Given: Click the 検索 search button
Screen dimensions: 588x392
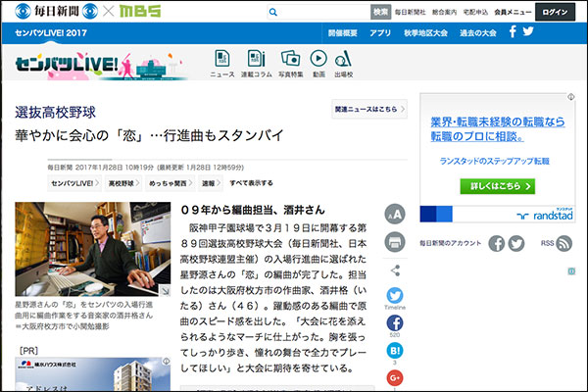Looking at the screenshot, I should [x=380, y=12].
